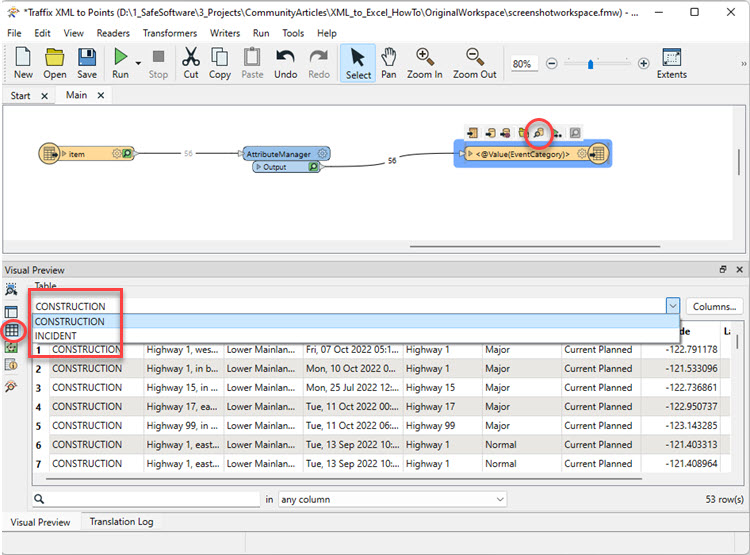This screenshot has width=750, height=555.
Task: Inspect cached features on item reader
Action: point(127,154)
